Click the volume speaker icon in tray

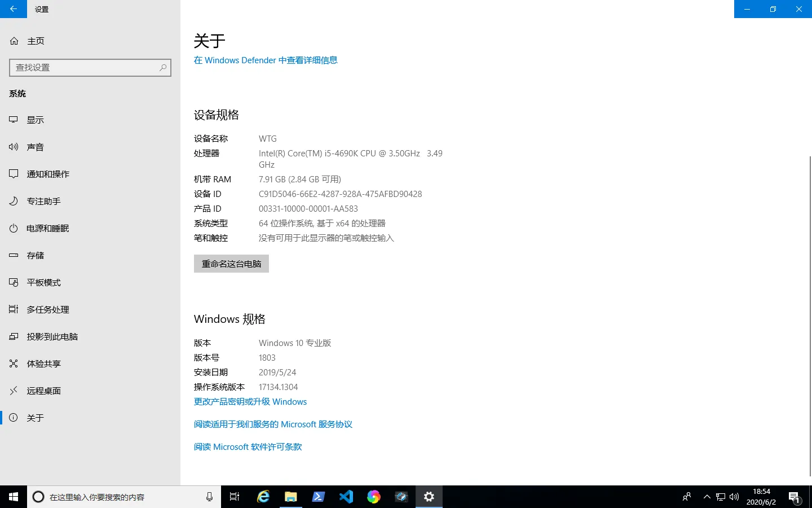tap(734, 497)
